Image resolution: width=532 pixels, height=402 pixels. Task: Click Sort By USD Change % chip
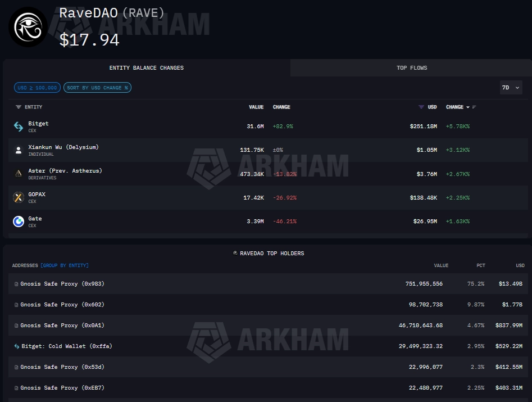pos(97,88)
